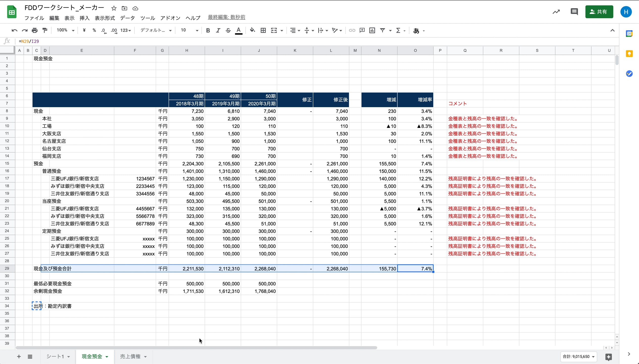Image resolution: width=639 pixels, height=364 pixels.
Task: Open the 最終編集: 数秒前 link
Action: tap(226, 17)
